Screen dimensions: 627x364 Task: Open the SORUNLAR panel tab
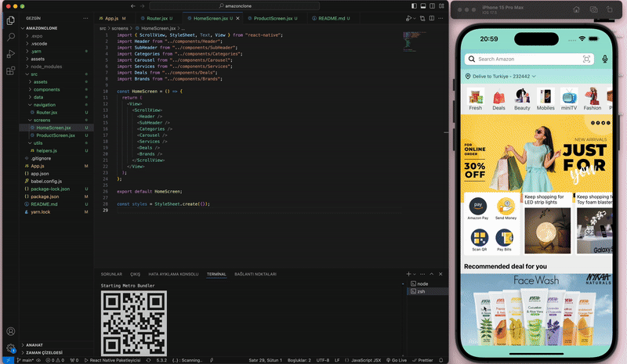click(x=111, y=274)
